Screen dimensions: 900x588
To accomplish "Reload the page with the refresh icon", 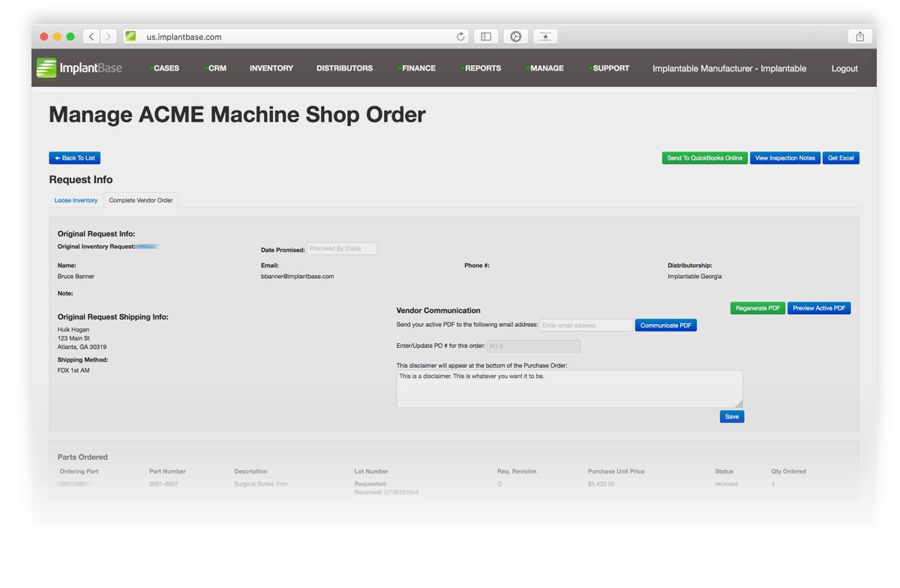I will pos(460,36).
